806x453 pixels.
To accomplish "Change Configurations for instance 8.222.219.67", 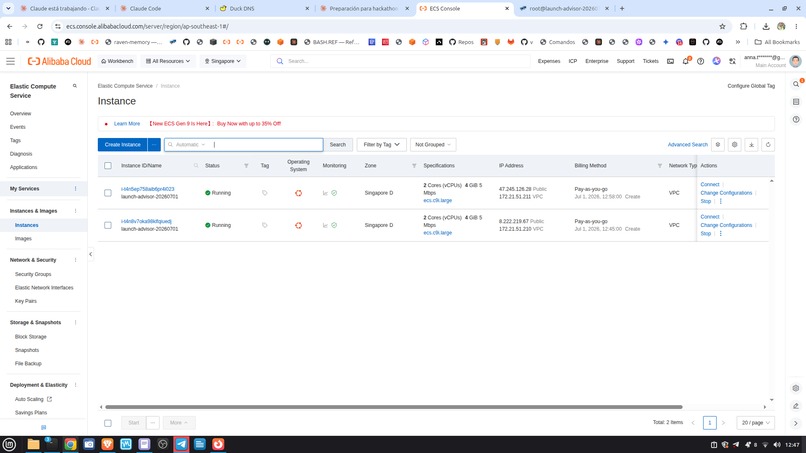I will pyautogui.click(x=726, y=225).
